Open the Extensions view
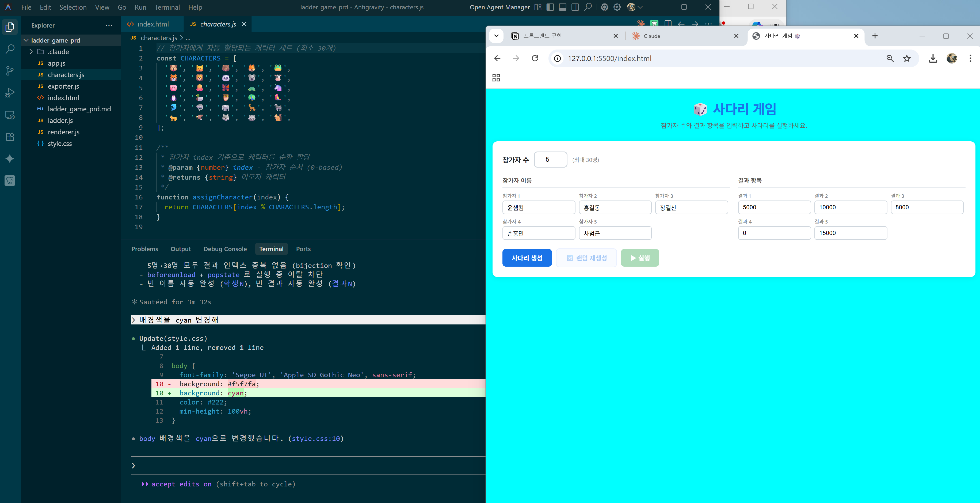Image resolution: width=980 pixels, height=503 pixels. point(10,137)
